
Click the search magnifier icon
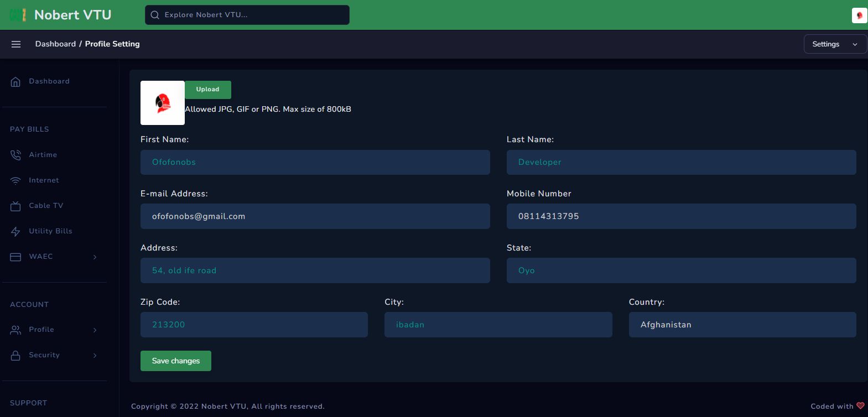point(155,15)
